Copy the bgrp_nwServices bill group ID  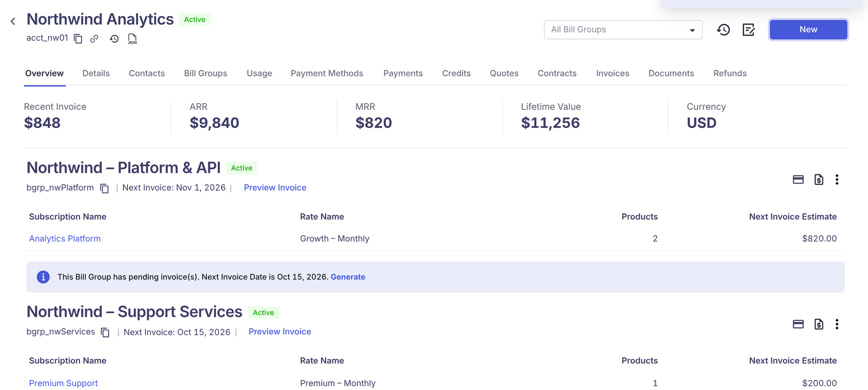coord(105,332)
